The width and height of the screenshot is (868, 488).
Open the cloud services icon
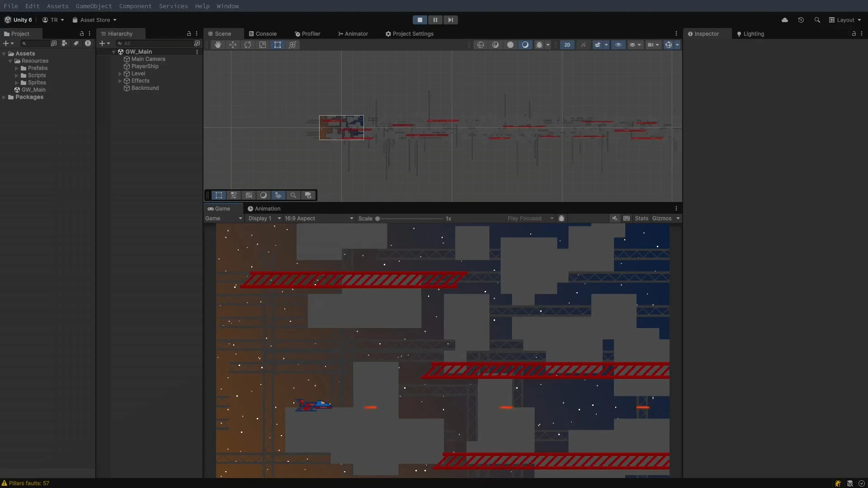(785, 20)
